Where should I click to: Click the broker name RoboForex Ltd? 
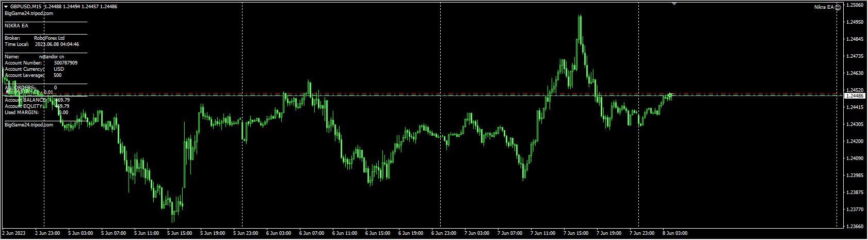(50, 38)
